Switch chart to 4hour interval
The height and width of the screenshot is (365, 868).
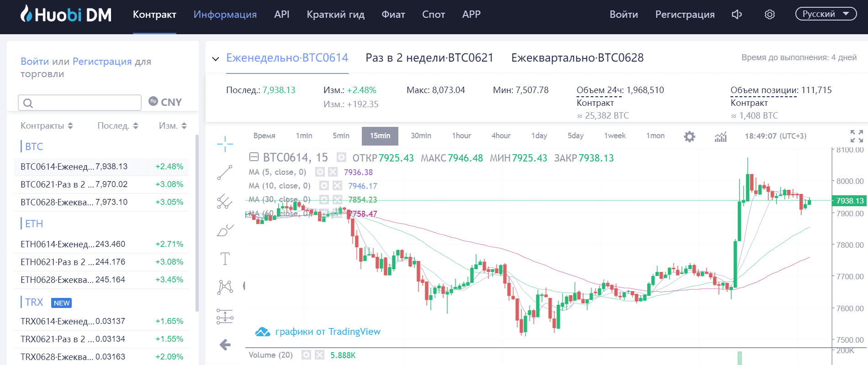501,136
